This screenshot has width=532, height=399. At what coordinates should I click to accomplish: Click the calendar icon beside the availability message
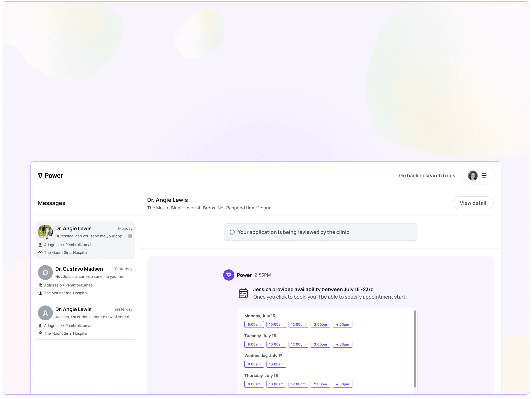tap(243, 293)
